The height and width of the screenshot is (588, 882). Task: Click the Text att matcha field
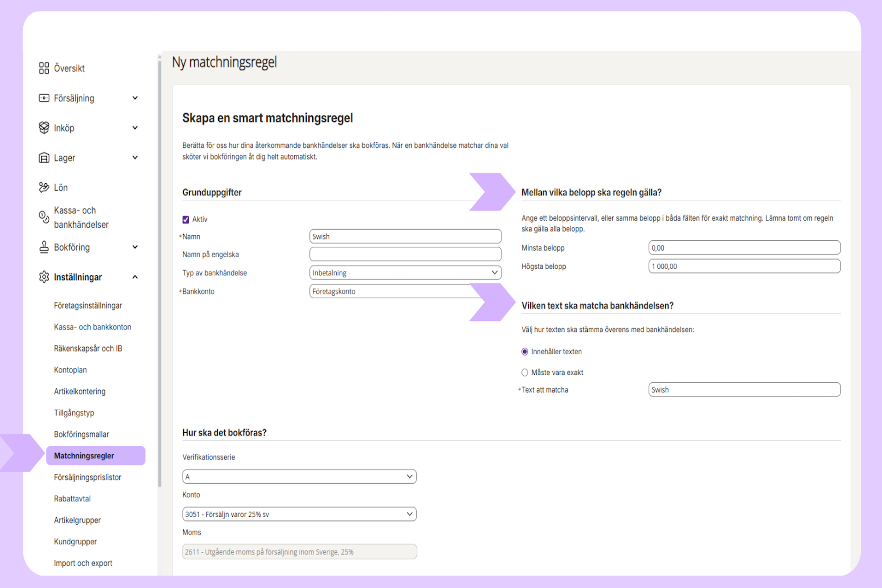tap(745, 390)
